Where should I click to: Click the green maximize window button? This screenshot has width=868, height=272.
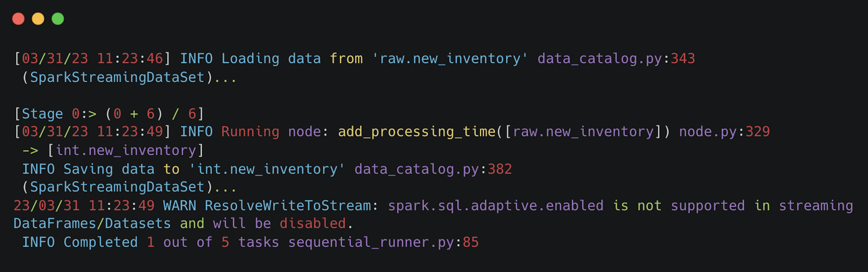point(58,19)
